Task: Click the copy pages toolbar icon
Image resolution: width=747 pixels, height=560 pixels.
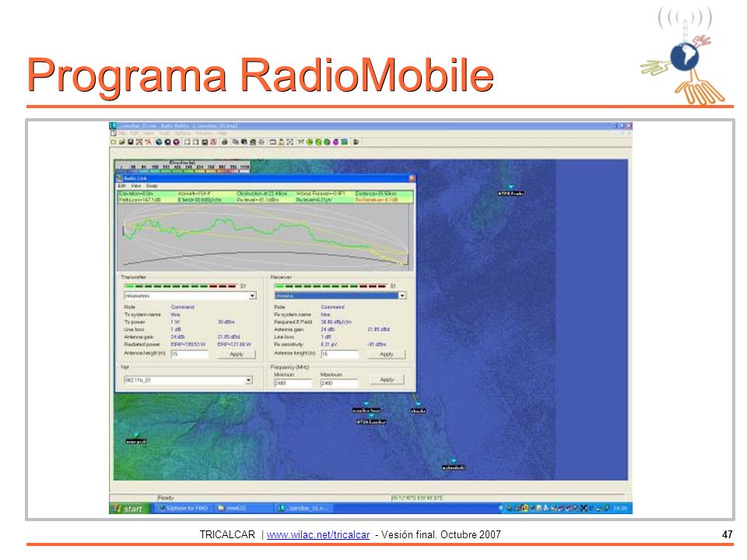Action: [236, 142]
